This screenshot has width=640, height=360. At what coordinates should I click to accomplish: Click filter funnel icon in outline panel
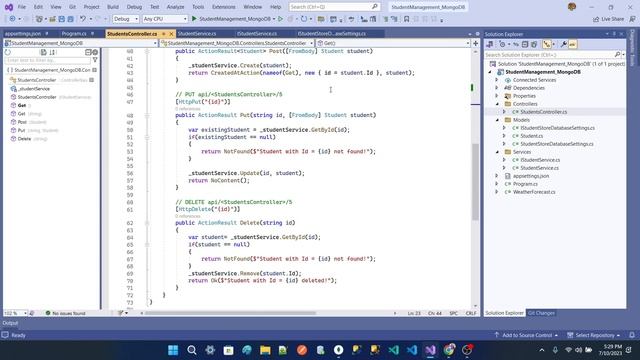coord(95,60)
